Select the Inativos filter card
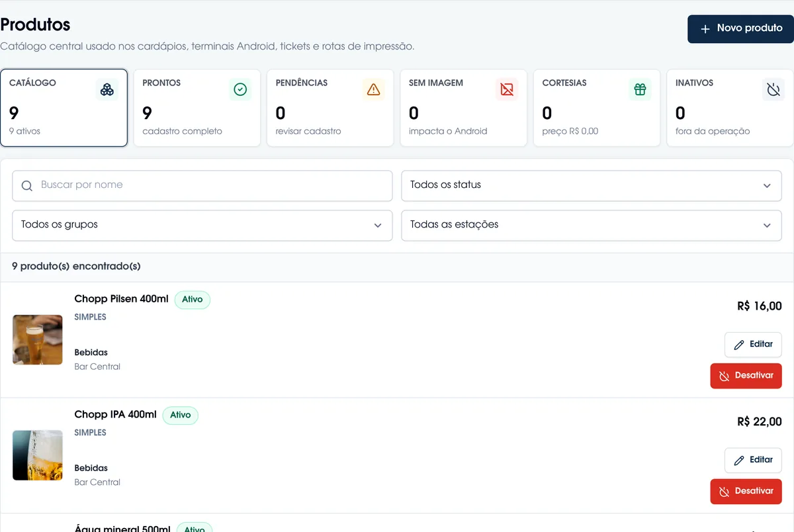794x532 pixels. click(x=730, y=108)
